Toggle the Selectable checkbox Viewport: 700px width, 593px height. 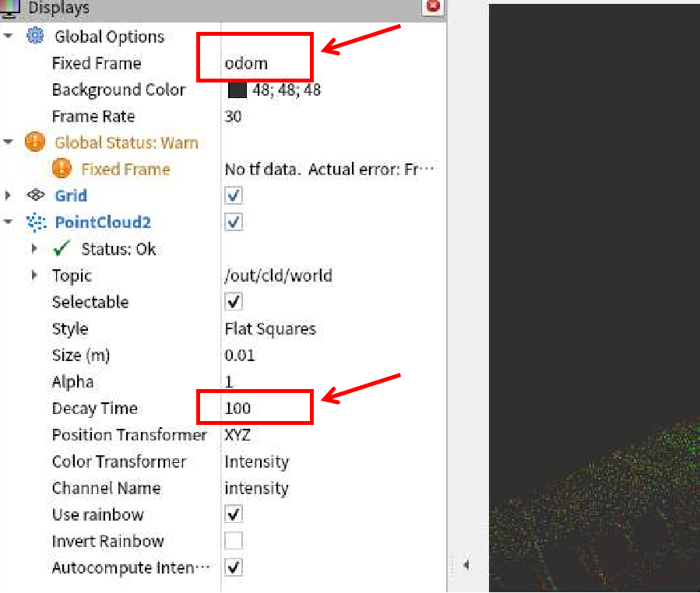pos(234,302)
